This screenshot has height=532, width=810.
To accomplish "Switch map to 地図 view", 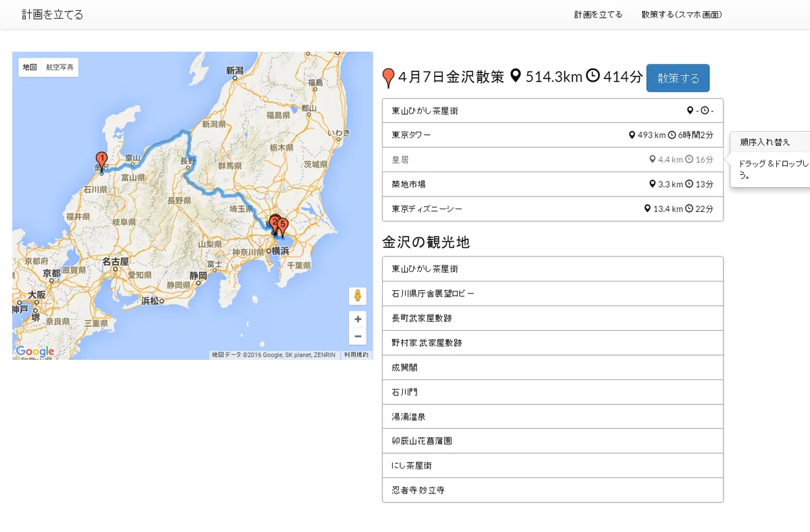I will (30, 68).
